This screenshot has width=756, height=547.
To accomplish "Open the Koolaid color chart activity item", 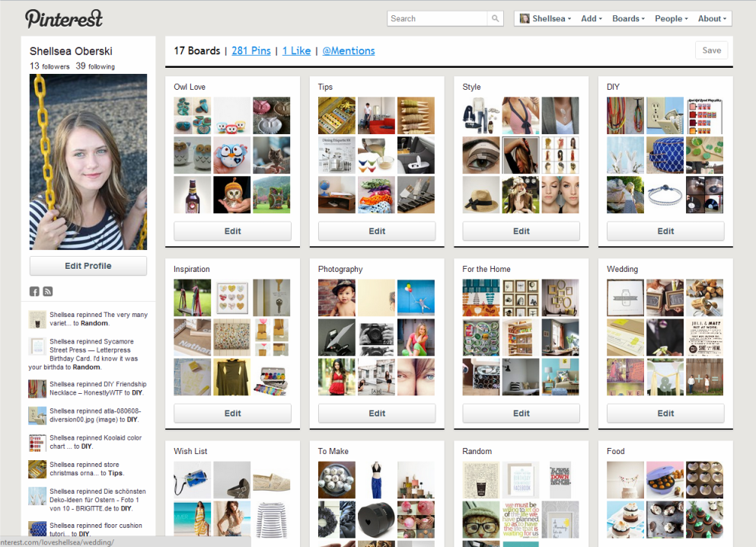I will [88, 443].
